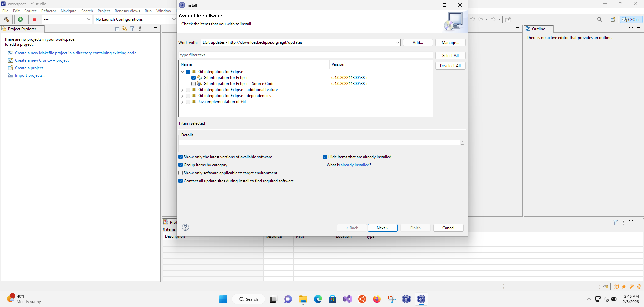This screenshot has width=644, height=307.
Task: Open the Refactor menu
Action: (49, 11)
